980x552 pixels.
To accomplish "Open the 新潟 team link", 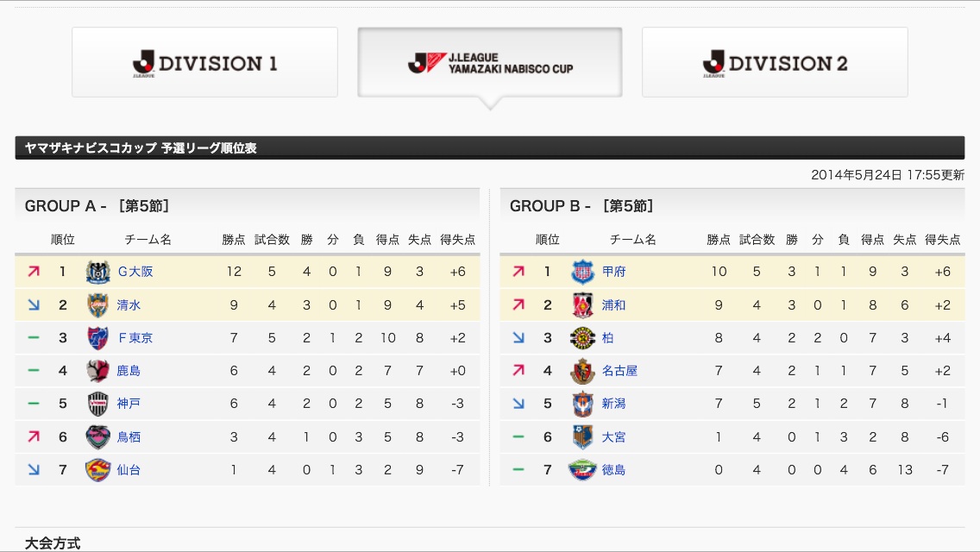I will tap(613, 404).
